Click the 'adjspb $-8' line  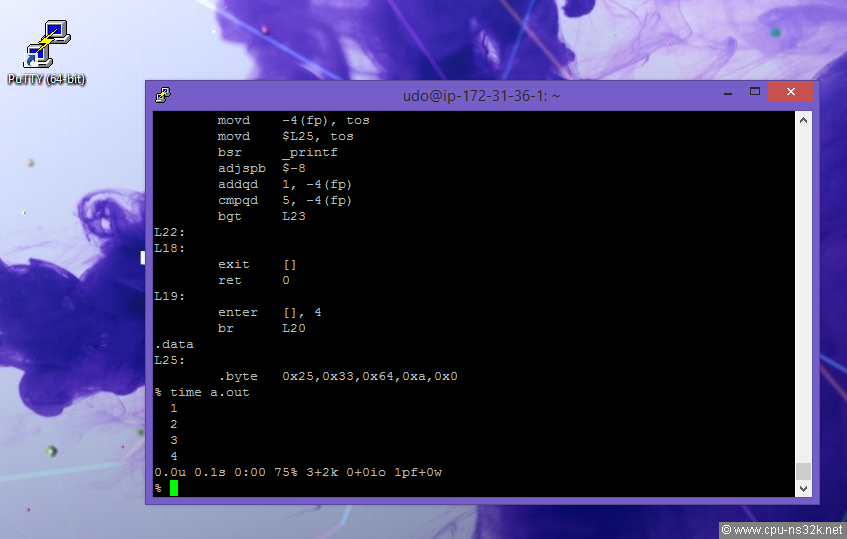261,169
